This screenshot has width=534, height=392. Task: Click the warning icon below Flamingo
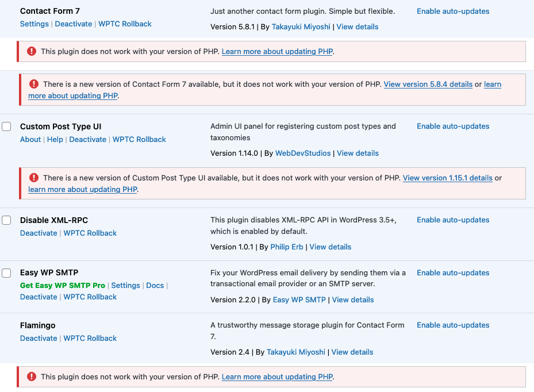pos(32,376)
